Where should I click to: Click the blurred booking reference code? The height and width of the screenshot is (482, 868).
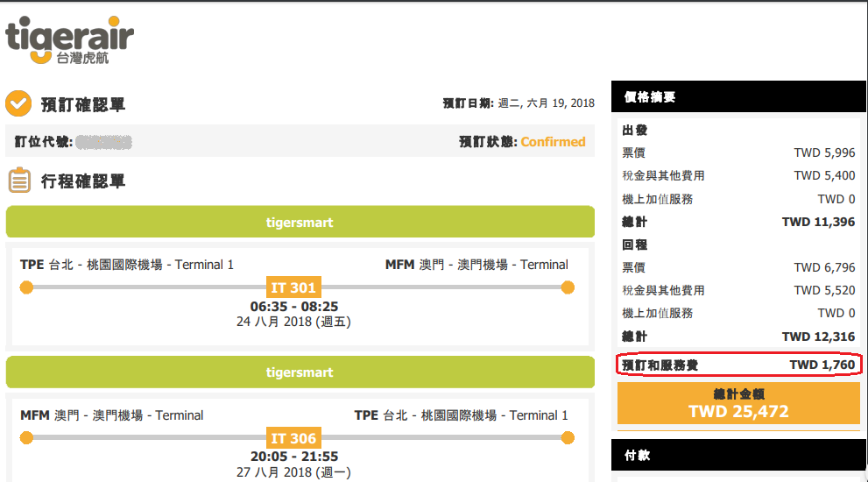tap(104, 142)
